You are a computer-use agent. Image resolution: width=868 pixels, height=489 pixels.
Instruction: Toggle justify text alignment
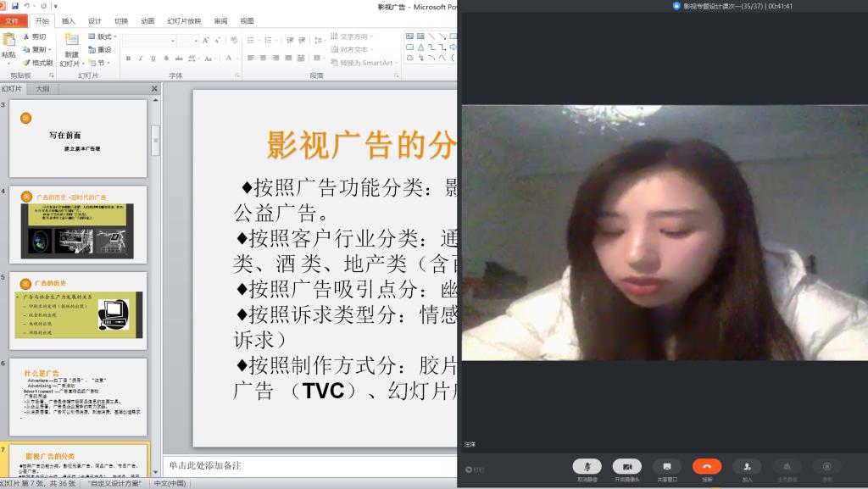288,58
